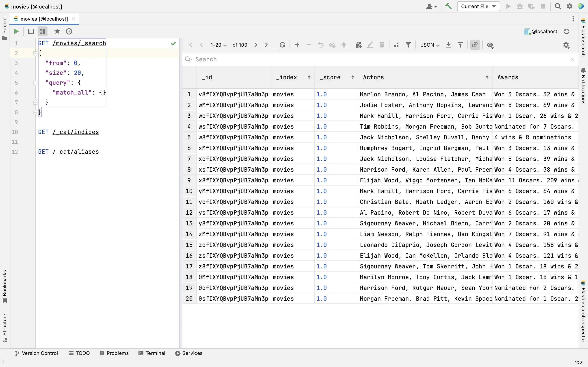Click the _id column header
The height and width of the screenshot is (367, 588).
(x=233, y=77)
